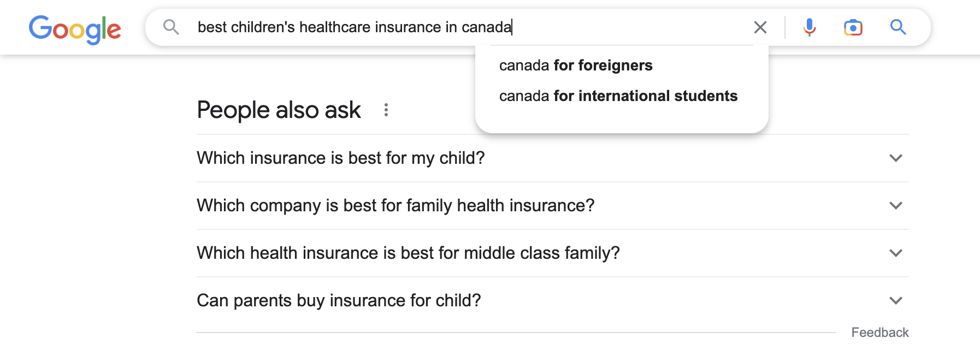The width and height of the screenshot is (980, 356).
Task: Click the Google logo
Action: (75, 29)
